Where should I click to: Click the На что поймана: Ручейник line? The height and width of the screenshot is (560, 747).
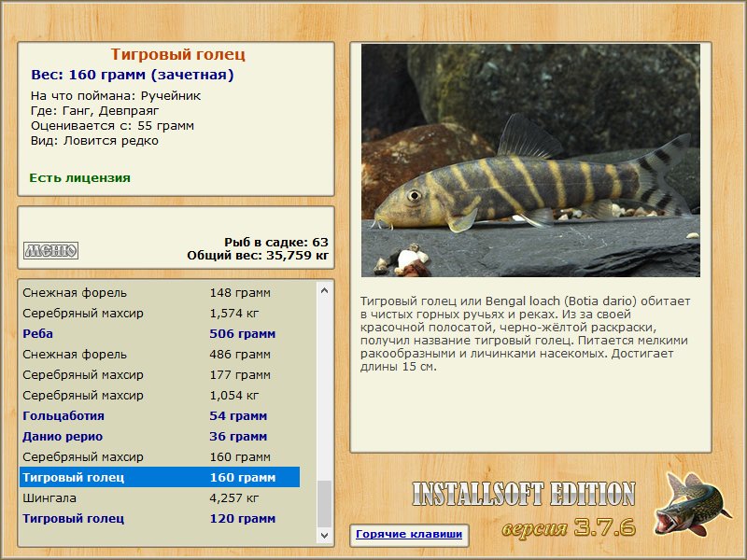point(116,96)
